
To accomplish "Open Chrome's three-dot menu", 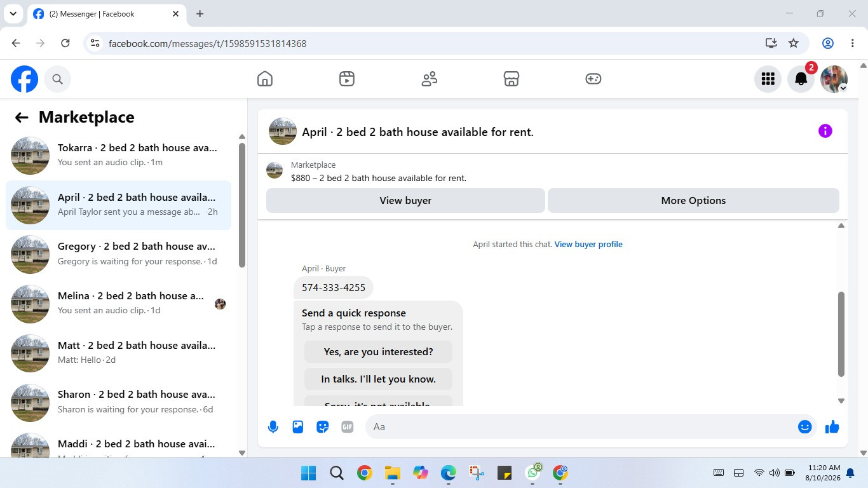I will click(852, 43).
